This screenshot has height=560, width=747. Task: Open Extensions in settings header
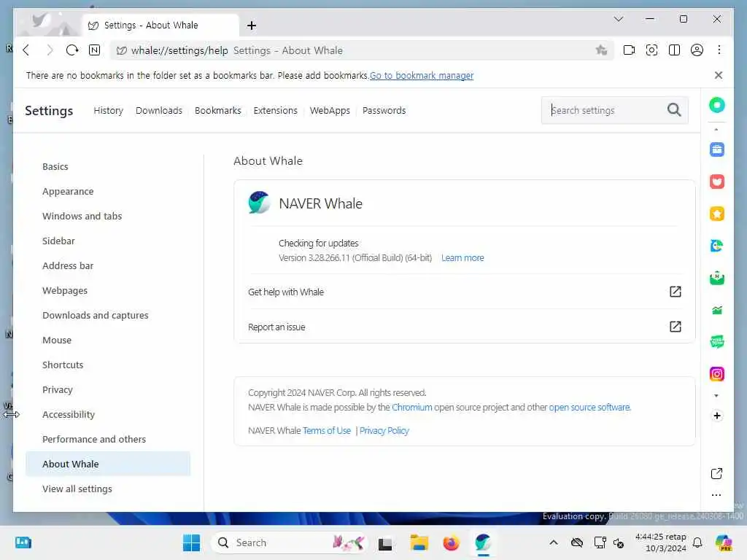click(275, 111)
